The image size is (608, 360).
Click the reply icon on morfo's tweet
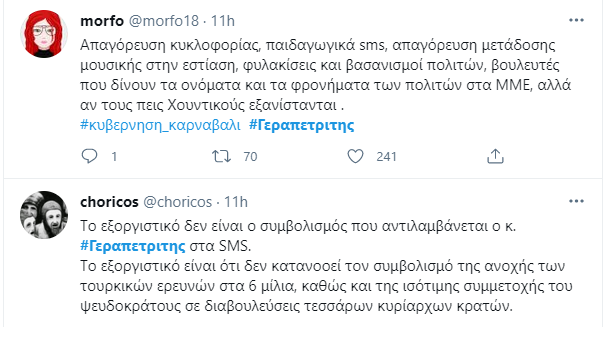click(x=89, y=156)
